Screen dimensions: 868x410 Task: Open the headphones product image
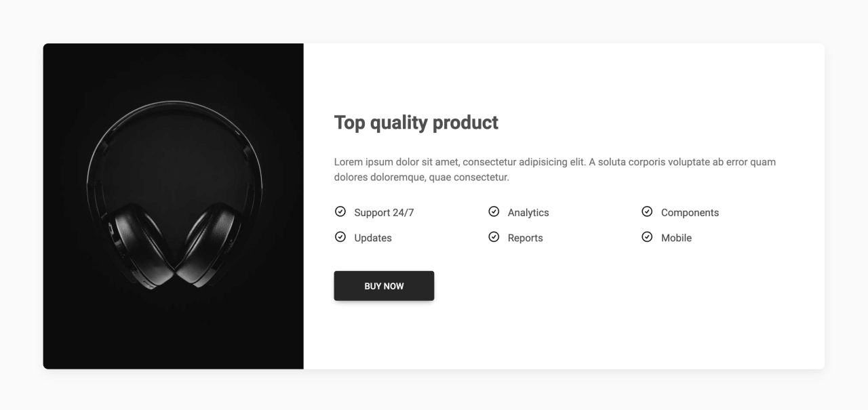pyautogui.click(x=174, y=206)
